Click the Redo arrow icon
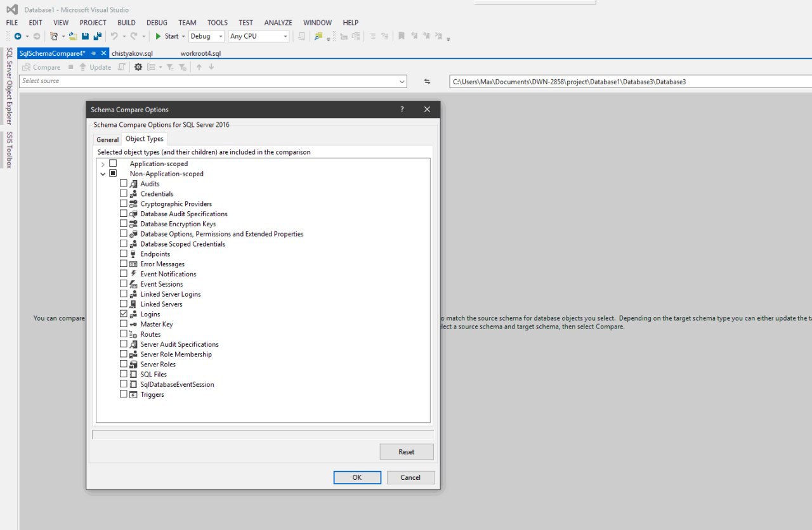The height and width of the screenshot is (530, 812). pyautogui.click(x=134, y=36)
